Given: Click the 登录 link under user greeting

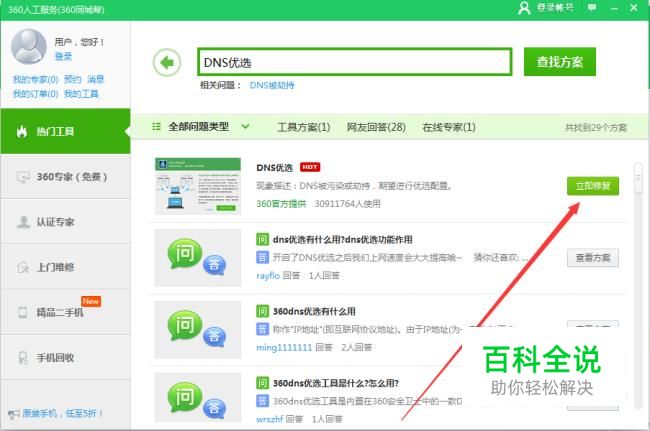Looking at the screenshot, I should (63, 56).
